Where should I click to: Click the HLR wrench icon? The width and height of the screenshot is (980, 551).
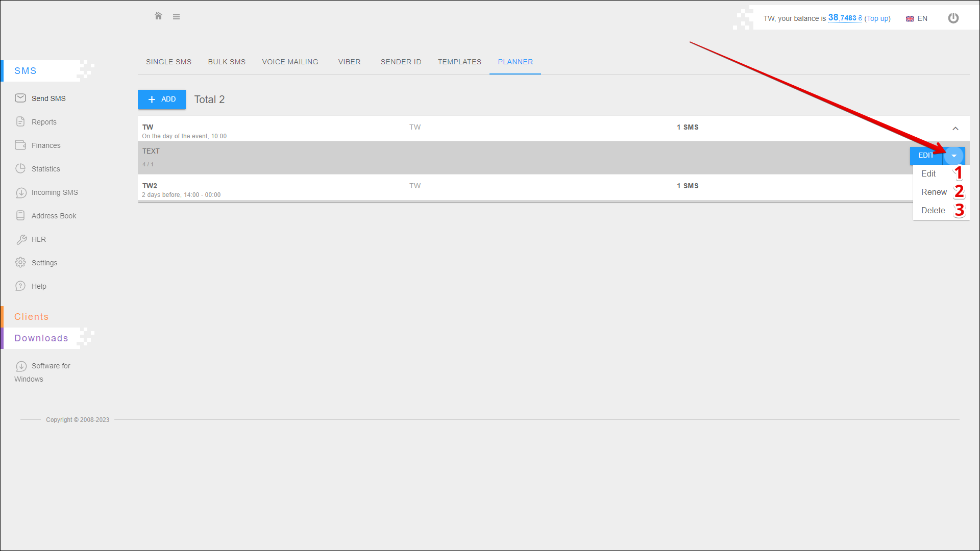(21, 239)
